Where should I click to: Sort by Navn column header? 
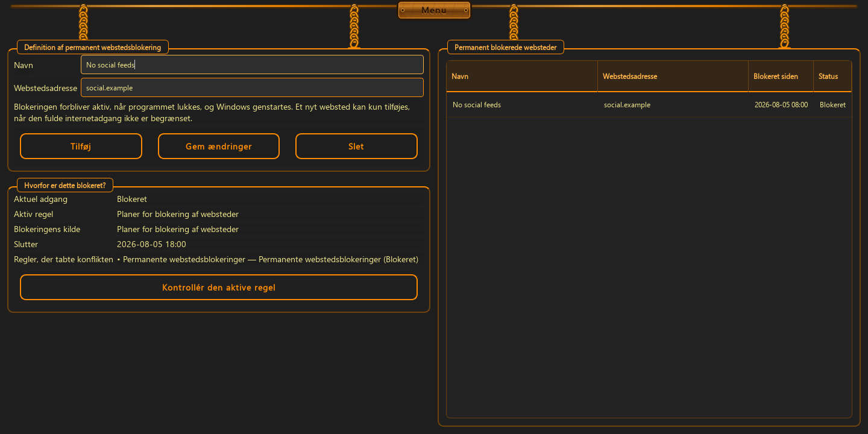pyautogui.click(x=522, y=77)
